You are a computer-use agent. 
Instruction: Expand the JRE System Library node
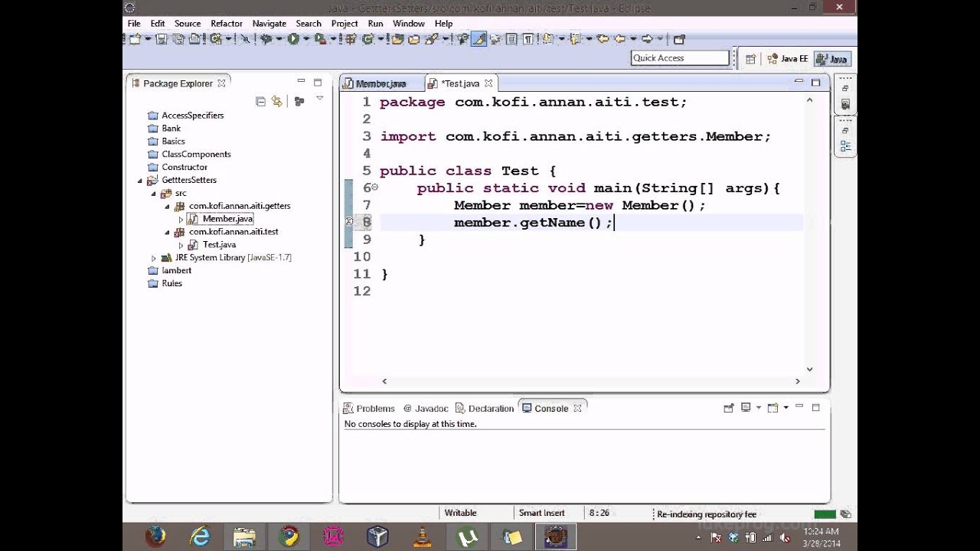[x=153, y=258]
